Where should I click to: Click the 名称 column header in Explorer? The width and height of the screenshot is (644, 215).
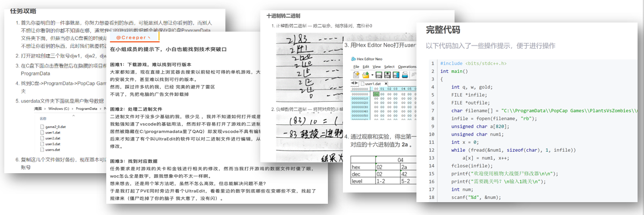point(43,118)
